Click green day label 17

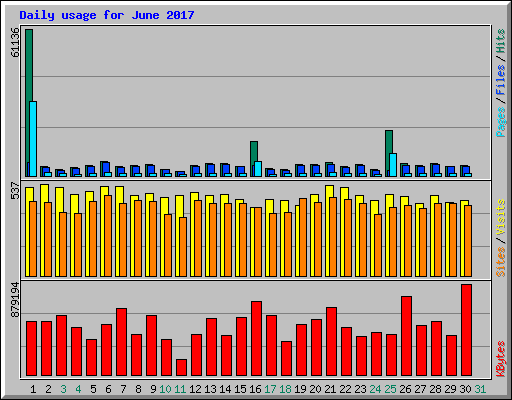click(x=270, y=389)
